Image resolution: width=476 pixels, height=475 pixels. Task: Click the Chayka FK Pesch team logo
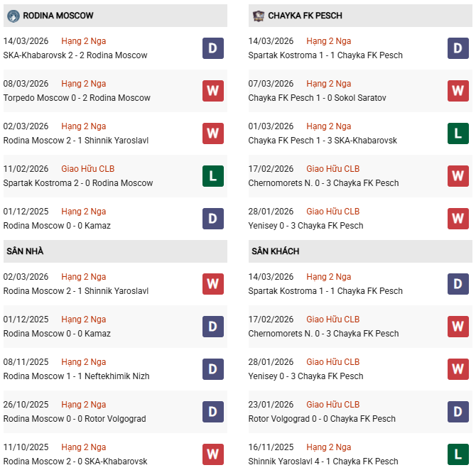point(258,15)
